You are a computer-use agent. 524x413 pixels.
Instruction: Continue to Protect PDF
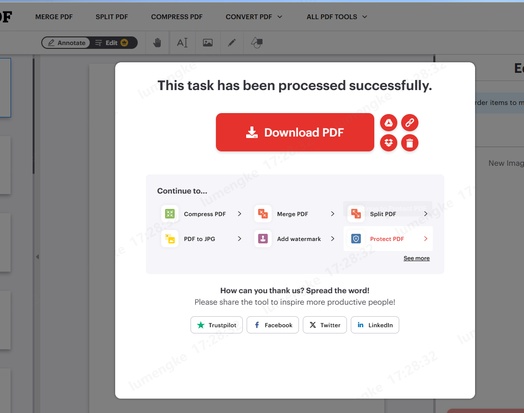tap(388, 239)
